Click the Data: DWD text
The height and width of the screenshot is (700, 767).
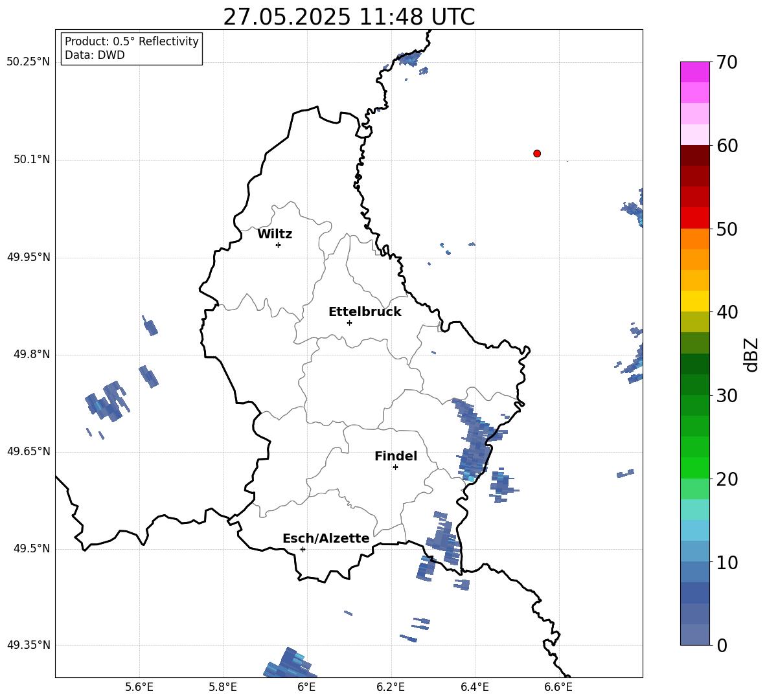coord(95,55)
